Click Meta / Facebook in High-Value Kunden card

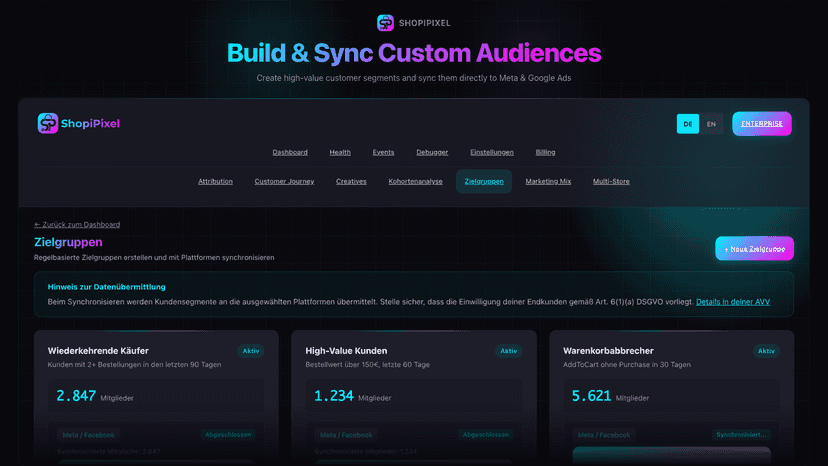click(346, 435)
